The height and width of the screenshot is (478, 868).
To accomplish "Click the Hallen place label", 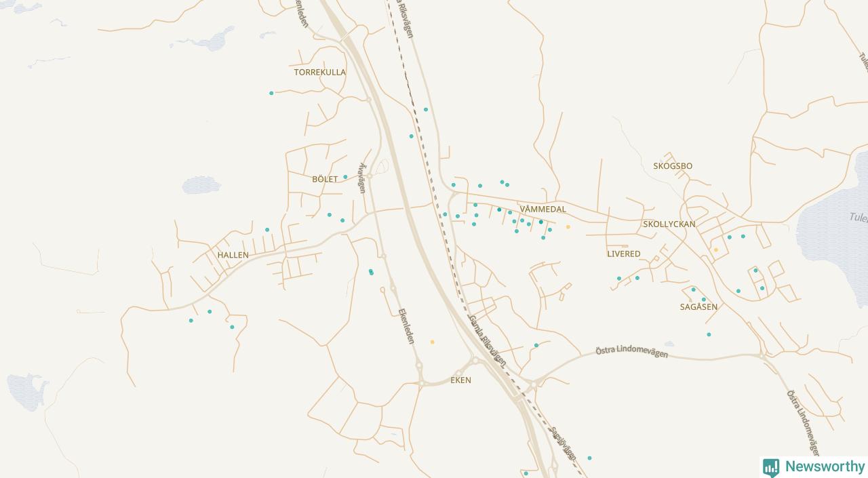I will tap(233, 255).
